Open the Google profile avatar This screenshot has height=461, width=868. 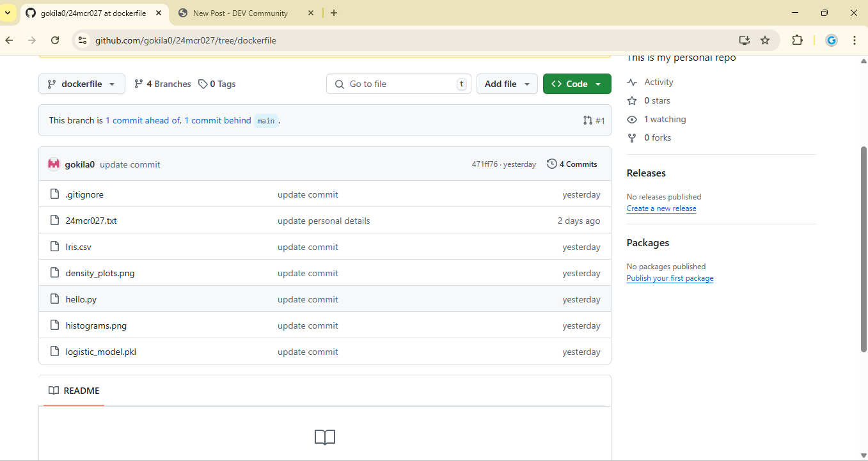(832, 40)
